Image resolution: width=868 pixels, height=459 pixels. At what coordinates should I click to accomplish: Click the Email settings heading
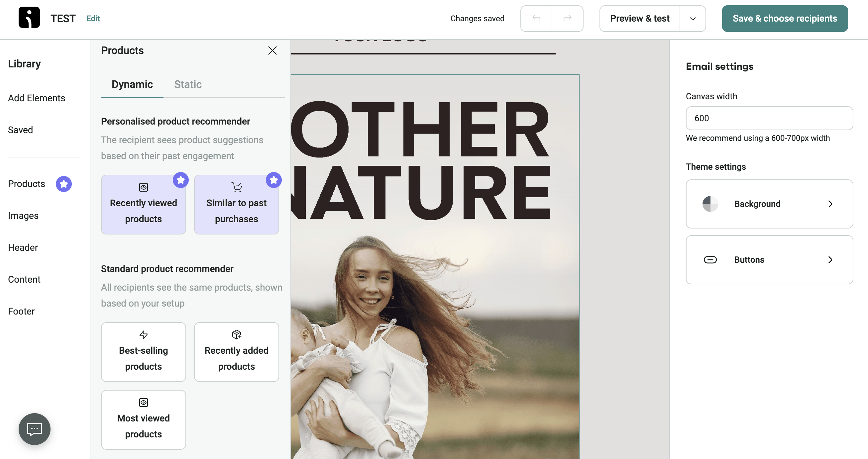pyautogui.click(x=719, y=66)
